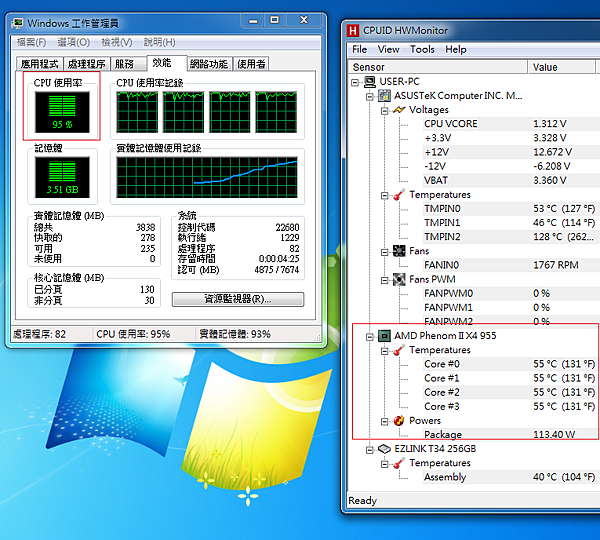Select the VBAT row
Image resolution: width=600 pixels, height=540 pixels.
coord(511,181)
